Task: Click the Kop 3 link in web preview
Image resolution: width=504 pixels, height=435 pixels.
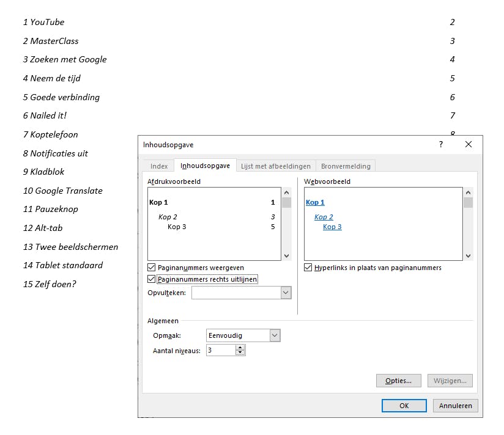Action: (x=332, y=227)
